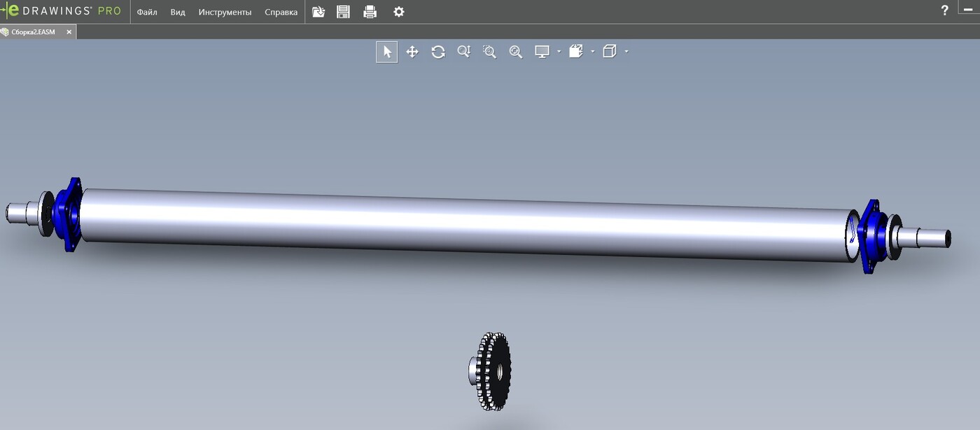Image resolution: width=980 pixels, height=430 pixels.
Task: Close the Сборка2.EASM tab
Action: point(69,32)
